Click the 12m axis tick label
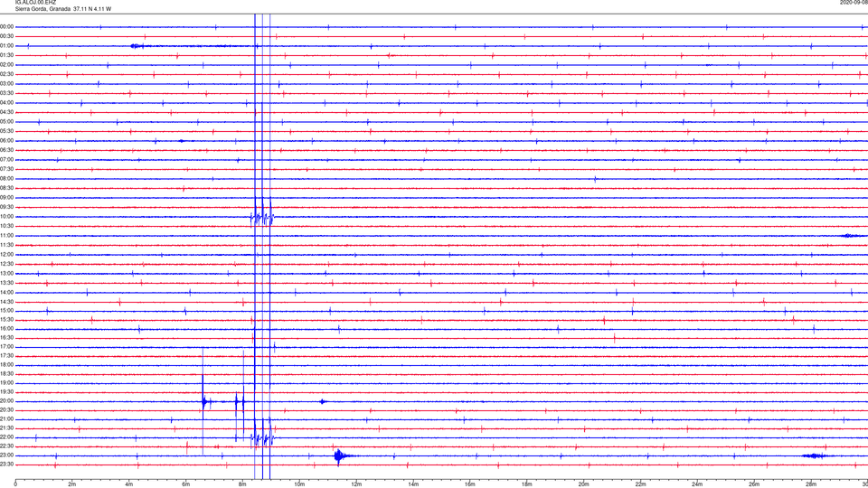This screenshot has width=868, height=488. [356, 484]
